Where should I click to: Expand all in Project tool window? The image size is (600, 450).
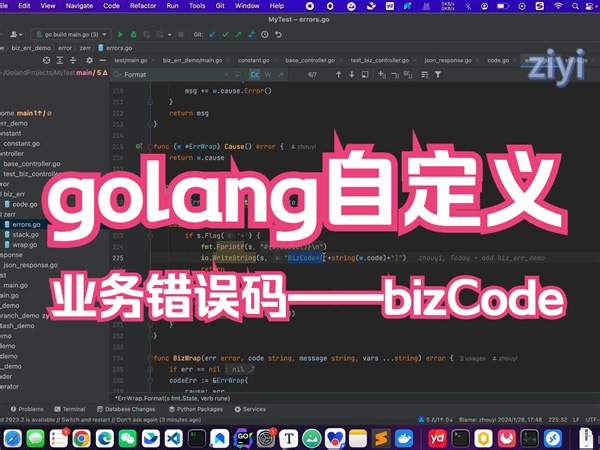(x=60, y=60)
